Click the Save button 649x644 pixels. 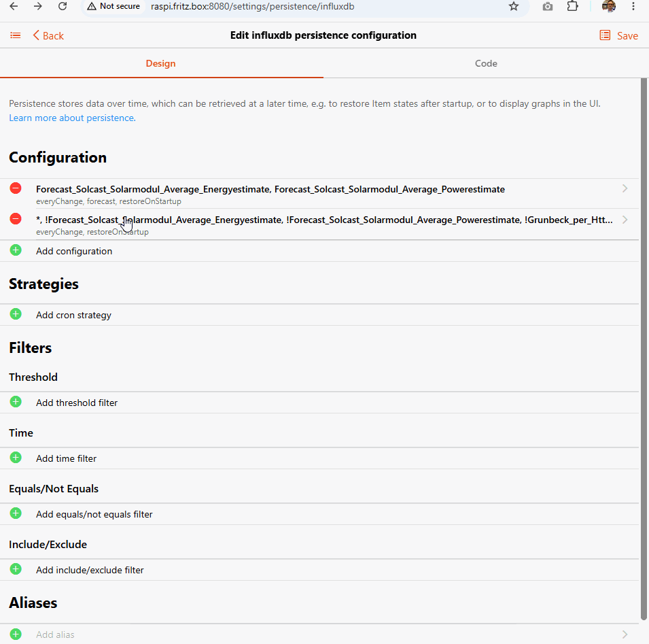(627, 35)
